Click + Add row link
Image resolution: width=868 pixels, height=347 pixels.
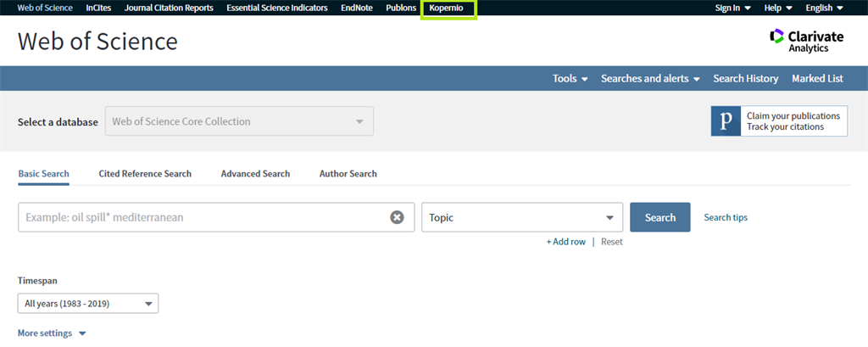[x=565, y=242]
